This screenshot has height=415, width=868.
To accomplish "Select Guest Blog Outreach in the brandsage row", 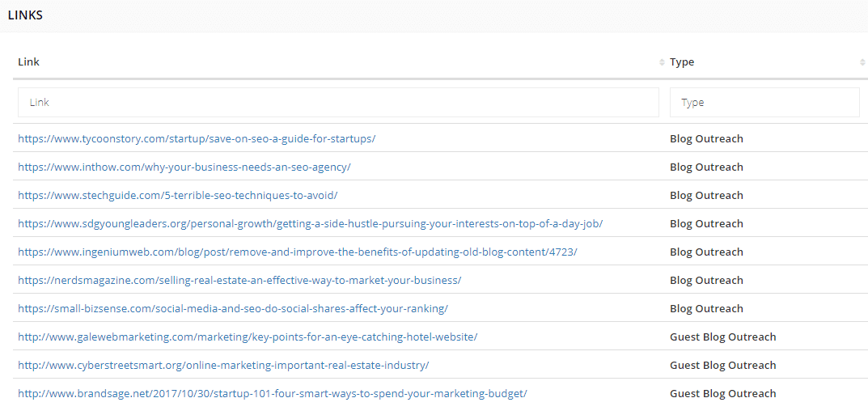I will pos(722,393).
